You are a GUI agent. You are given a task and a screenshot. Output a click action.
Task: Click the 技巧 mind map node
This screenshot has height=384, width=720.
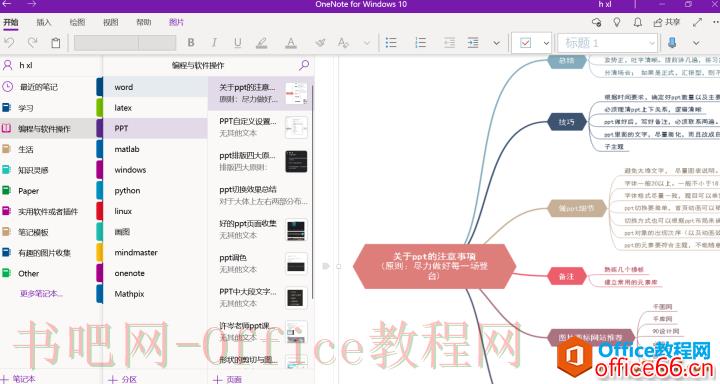(x=566, y=122)
